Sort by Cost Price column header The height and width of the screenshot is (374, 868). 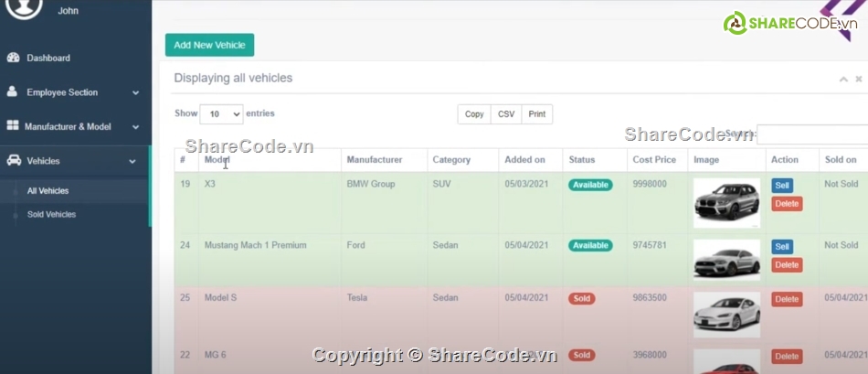point(657,160)
